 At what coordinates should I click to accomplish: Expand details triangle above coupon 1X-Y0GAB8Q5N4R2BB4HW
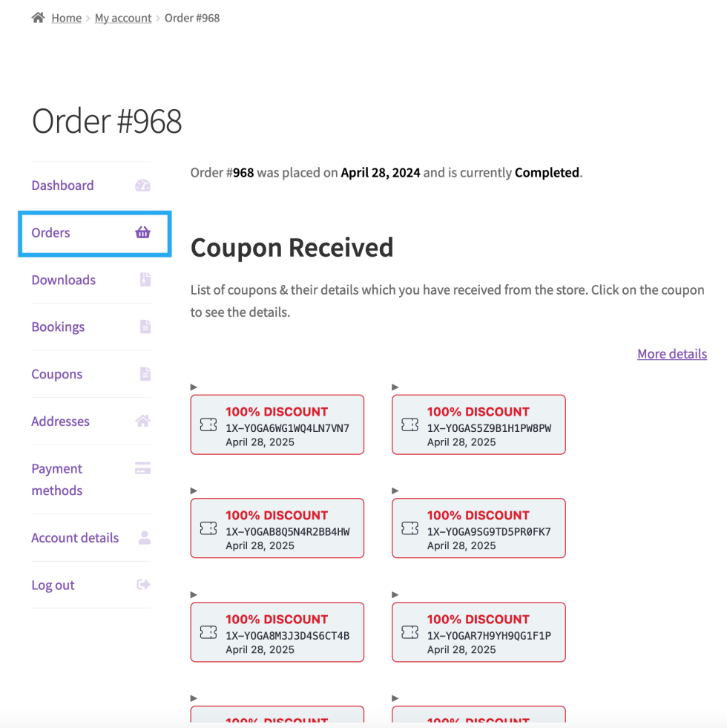click(x=194, y=491)
